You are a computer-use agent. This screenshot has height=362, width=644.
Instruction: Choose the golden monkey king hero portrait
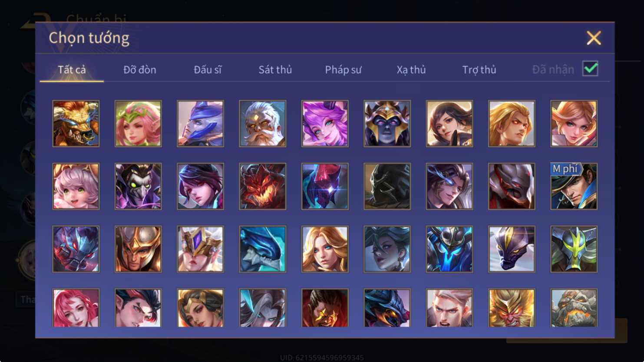pyautogui.click(x=512, y=308)
